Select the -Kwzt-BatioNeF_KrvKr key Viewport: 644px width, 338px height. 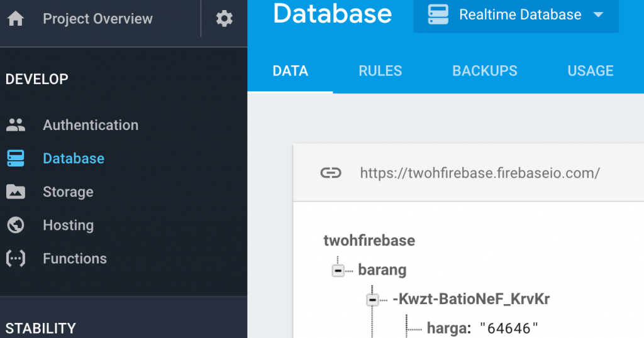471,299
